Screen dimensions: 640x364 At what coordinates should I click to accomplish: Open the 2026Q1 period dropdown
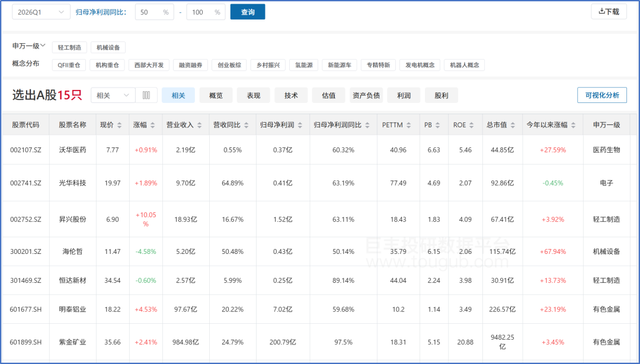[40, 12]
